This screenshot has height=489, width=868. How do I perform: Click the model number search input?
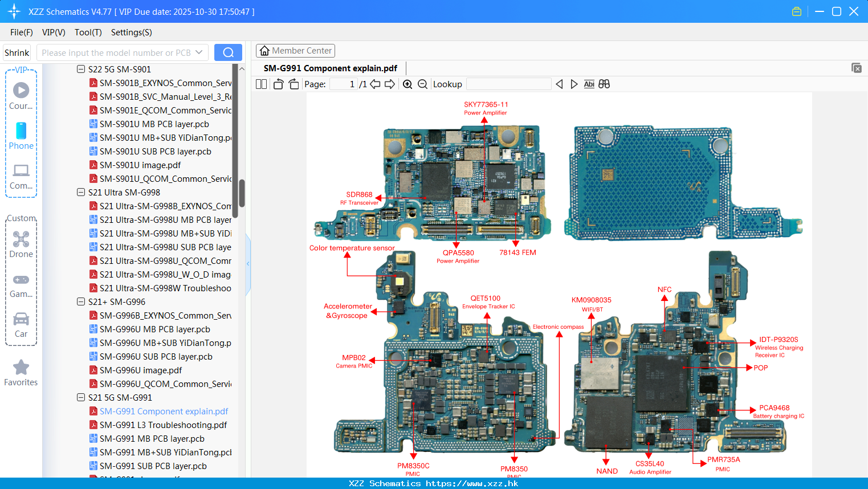pyautogui.click(x=116, y=52)
